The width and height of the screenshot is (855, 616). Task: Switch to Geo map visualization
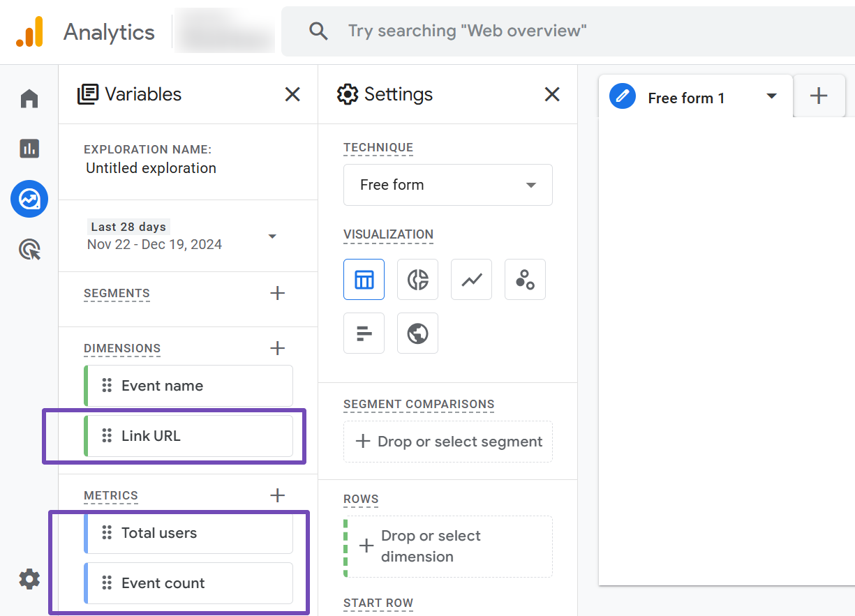pos(417,333)
